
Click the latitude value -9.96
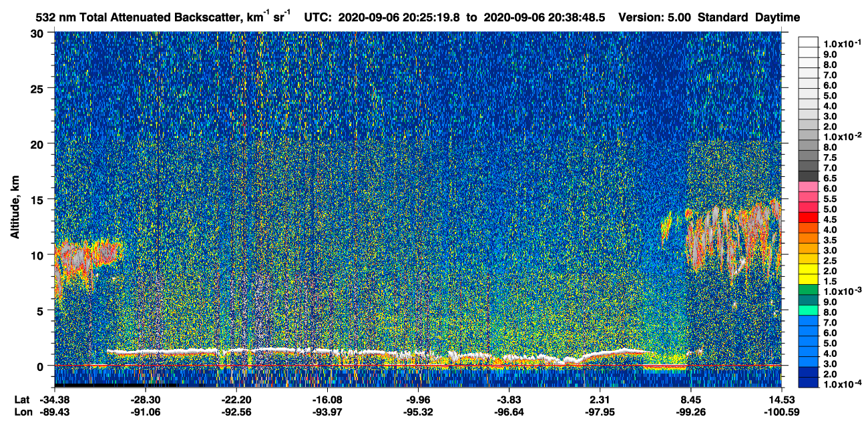tap(418, 399)
